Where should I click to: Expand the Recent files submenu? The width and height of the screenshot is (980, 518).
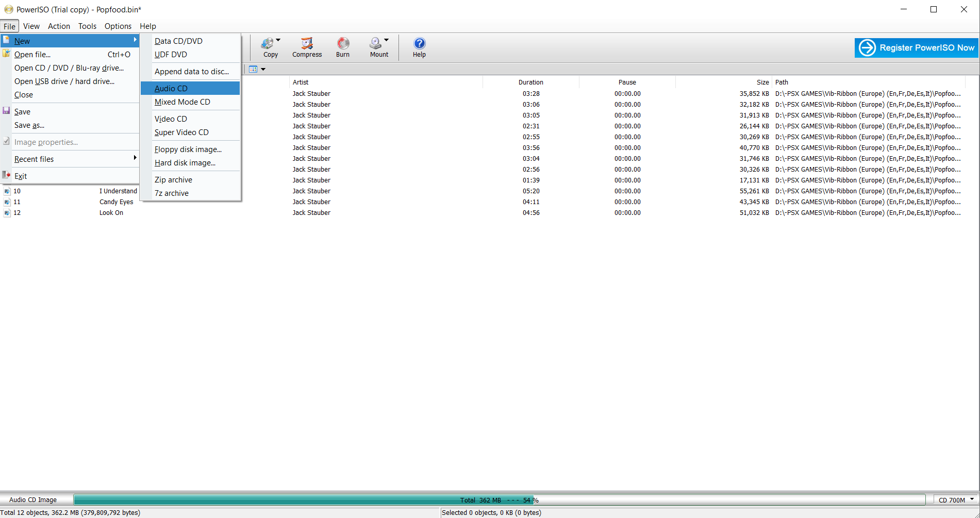[x=135, y=158]
